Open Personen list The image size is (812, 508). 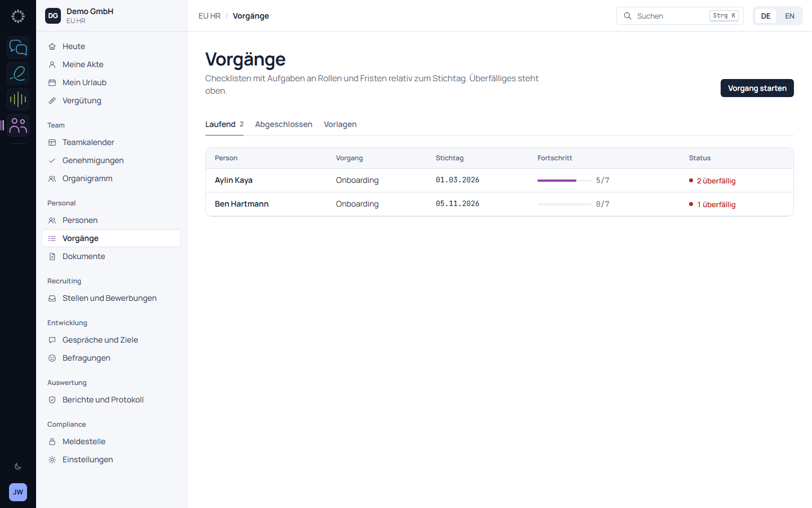tap(111, 220)
